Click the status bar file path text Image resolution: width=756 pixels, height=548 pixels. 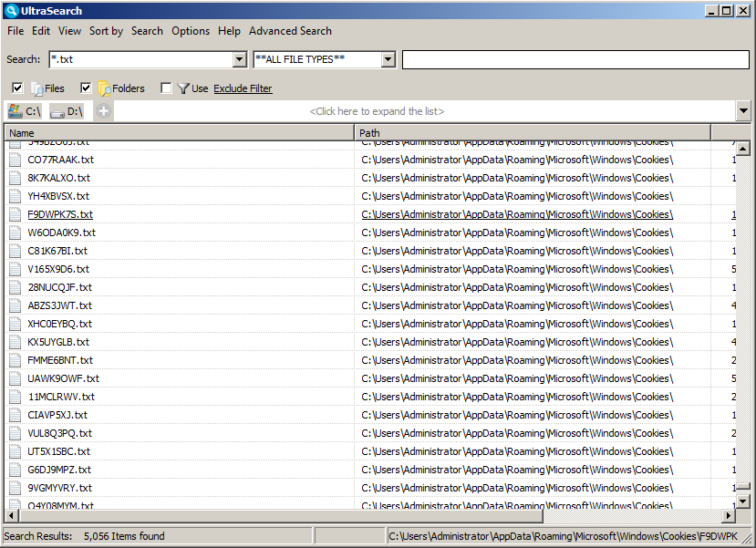coord(564,536)
